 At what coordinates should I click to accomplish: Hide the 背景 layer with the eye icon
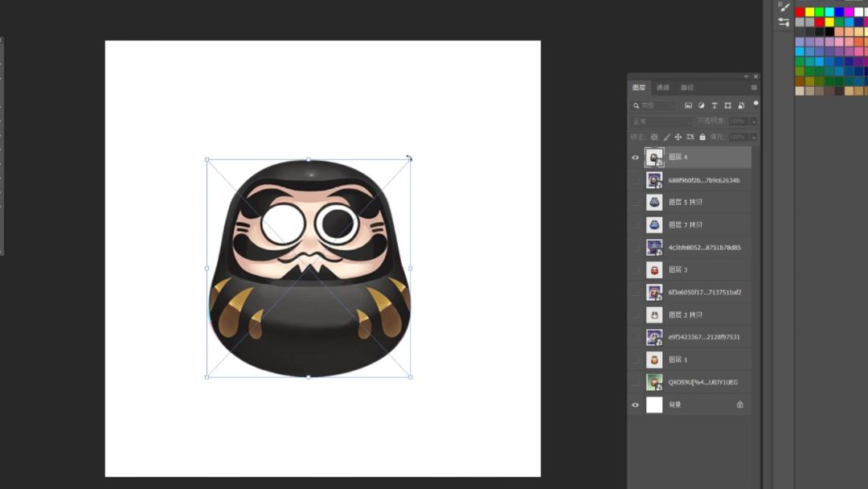(x=636, y=405)
